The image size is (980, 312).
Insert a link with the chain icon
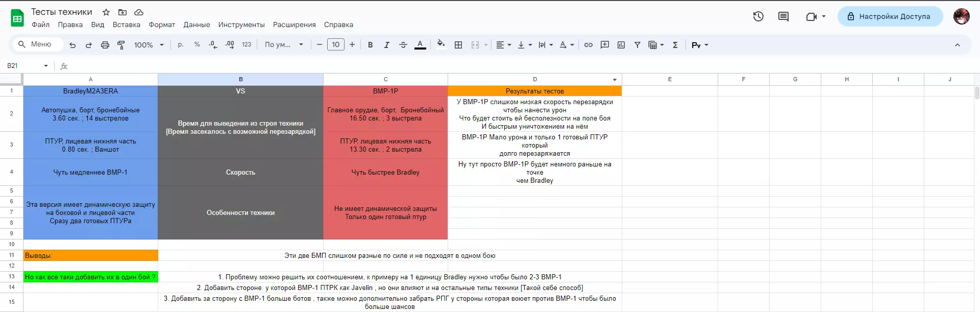[589, 45]
